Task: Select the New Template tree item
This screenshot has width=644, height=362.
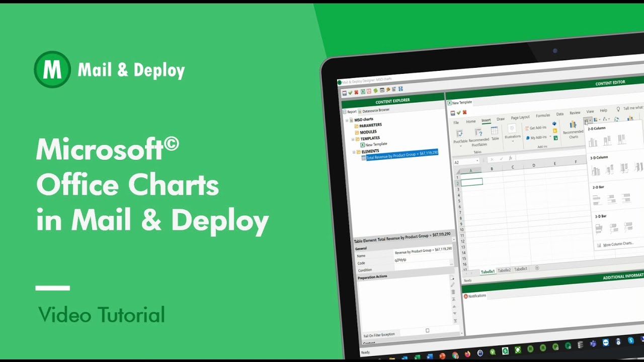Action: tap(374, 144)
